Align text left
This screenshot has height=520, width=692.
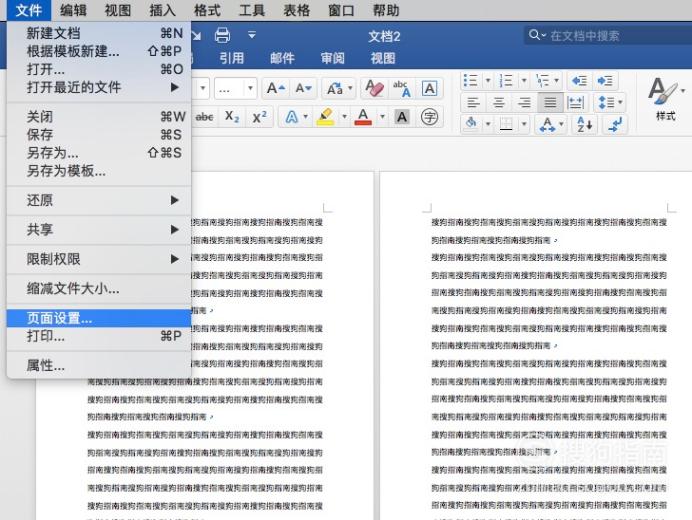tap(473, 103)
